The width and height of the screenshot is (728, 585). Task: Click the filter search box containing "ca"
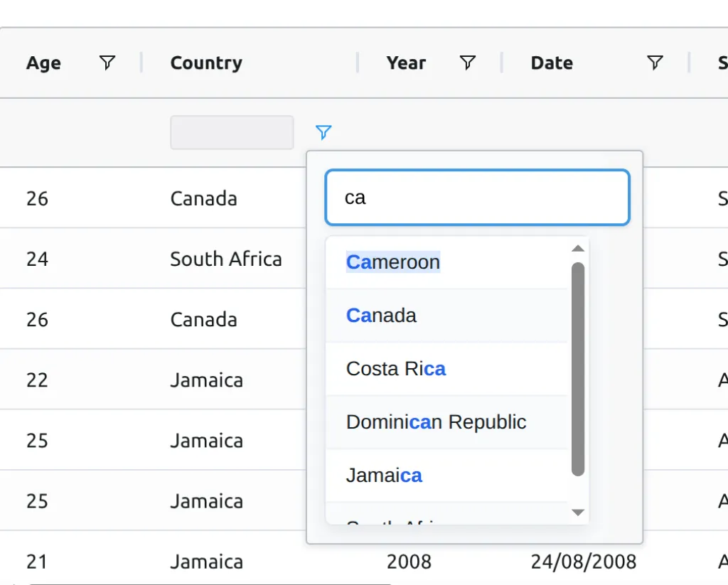tap(476, 198)
